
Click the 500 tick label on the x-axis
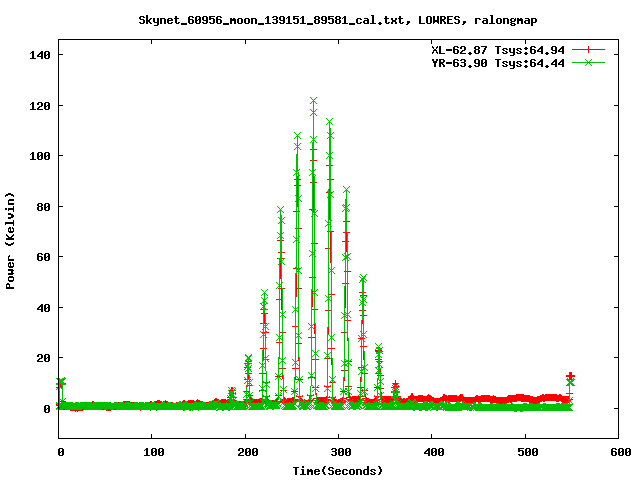click(525, 453)
